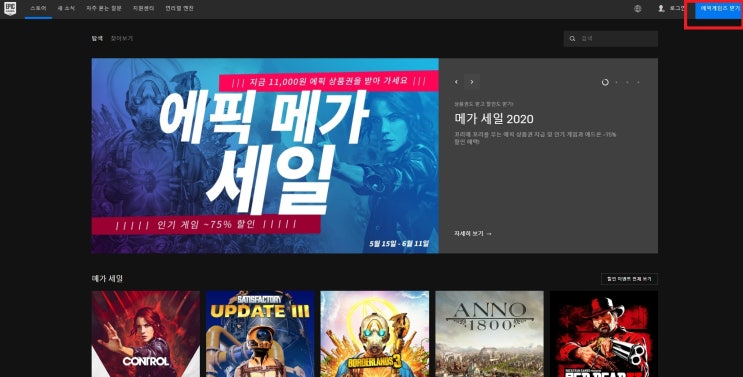Image resolution: width=743 pixels, height=377 pixels.
Task: Show next carousel slide arrow
Action: pyautogui.click(x=472, y=82)
